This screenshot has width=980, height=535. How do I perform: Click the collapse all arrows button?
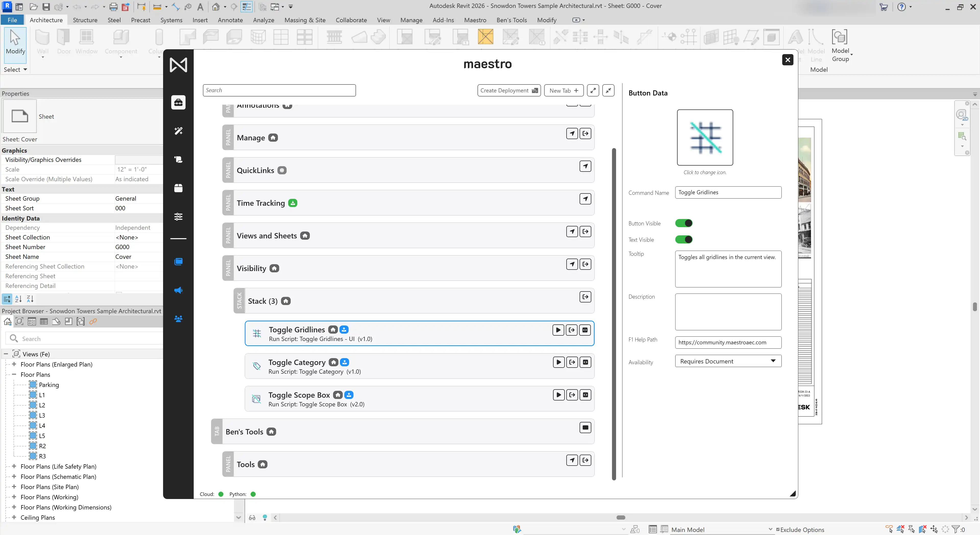point(608,91)
